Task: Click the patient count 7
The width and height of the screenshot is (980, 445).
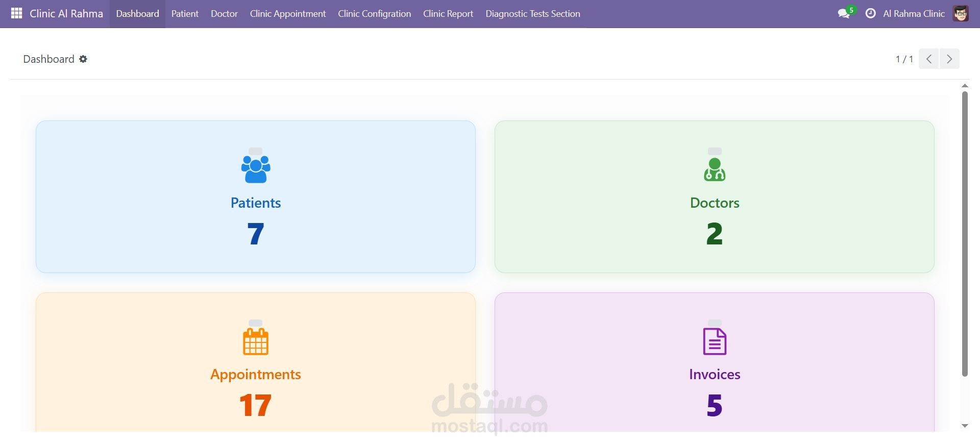Action: (x=256, y=234)
